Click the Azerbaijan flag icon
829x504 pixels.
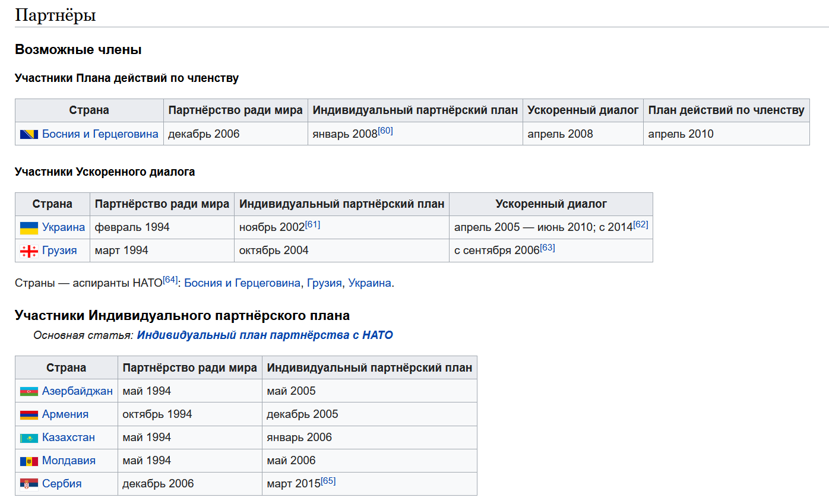coord(29,391)
